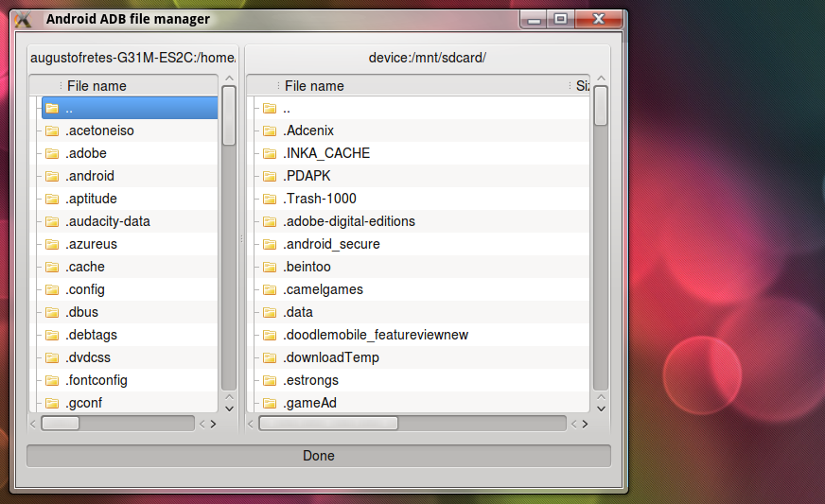The width and height of the screenshot is (825, 504).
Task: Click the .Trash-1000 folder icon
Action: click(x=270, y=199)
